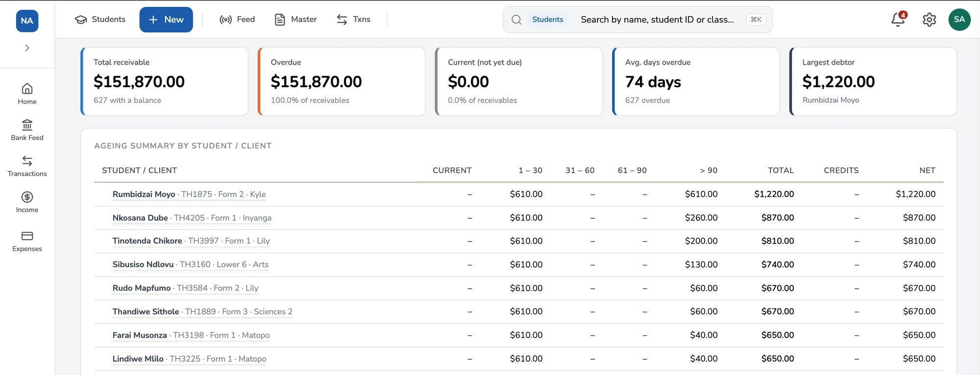
Task: Click the > 90 column header
Action: (709, 170)
